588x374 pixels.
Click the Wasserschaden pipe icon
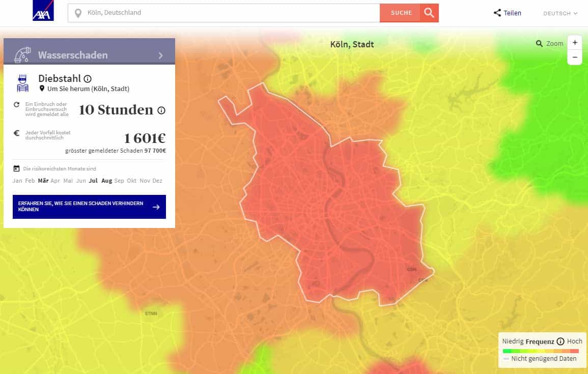[22, 55]
